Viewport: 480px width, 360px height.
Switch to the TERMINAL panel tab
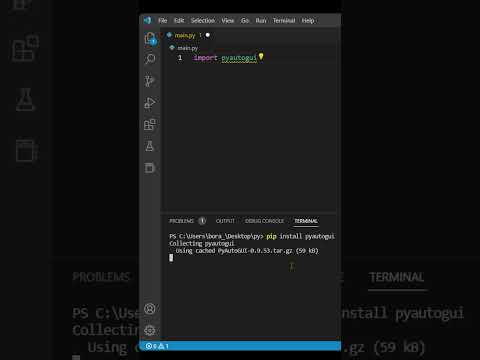tap(306, 221)
